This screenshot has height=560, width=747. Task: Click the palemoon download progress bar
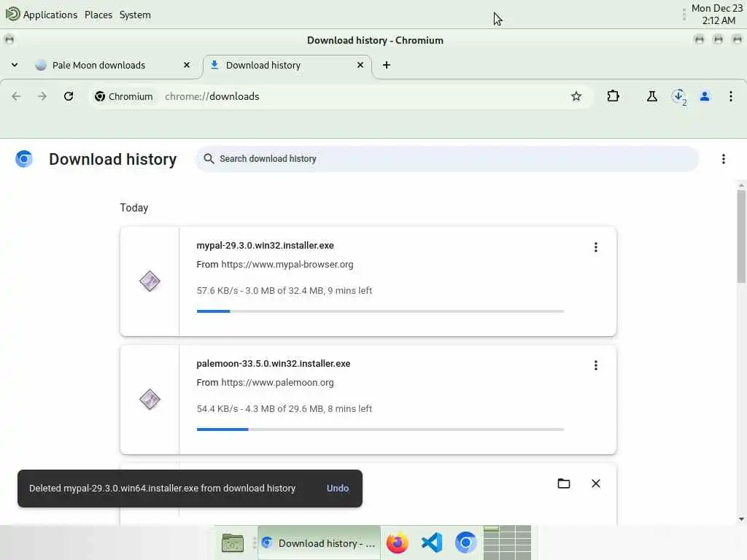(x=380, y=429)
